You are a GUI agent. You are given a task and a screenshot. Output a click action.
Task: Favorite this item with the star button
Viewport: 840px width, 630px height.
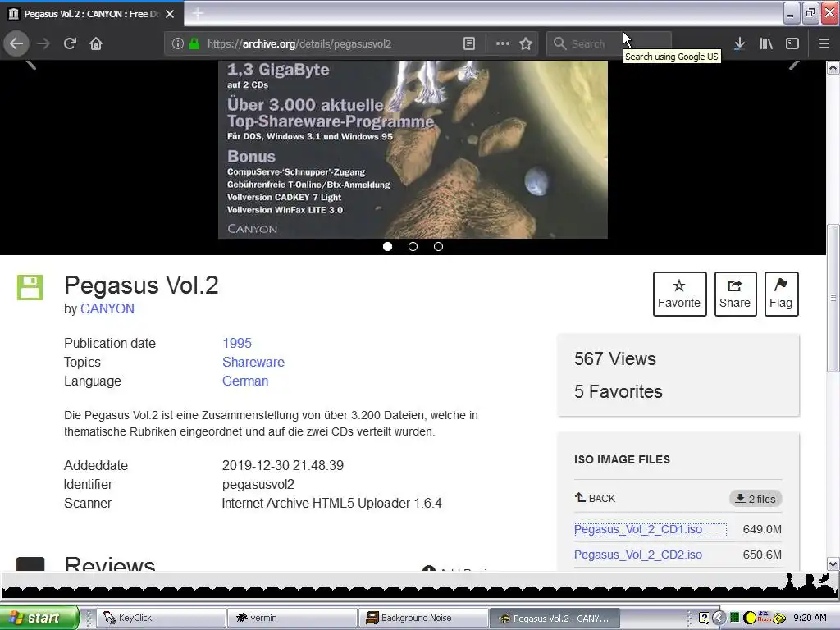click(679, 294)
